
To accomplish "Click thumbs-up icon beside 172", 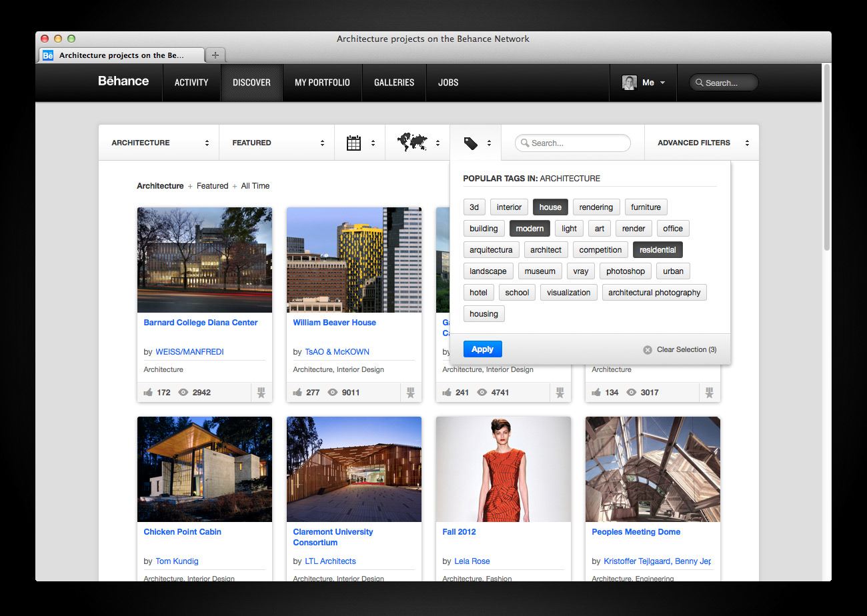I will (148, 393).
